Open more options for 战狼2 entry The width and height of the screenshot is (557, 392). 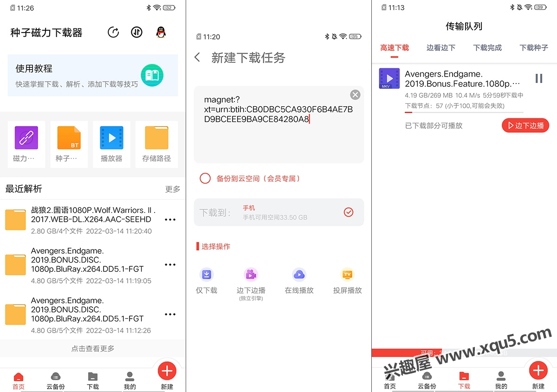[170, 220]
